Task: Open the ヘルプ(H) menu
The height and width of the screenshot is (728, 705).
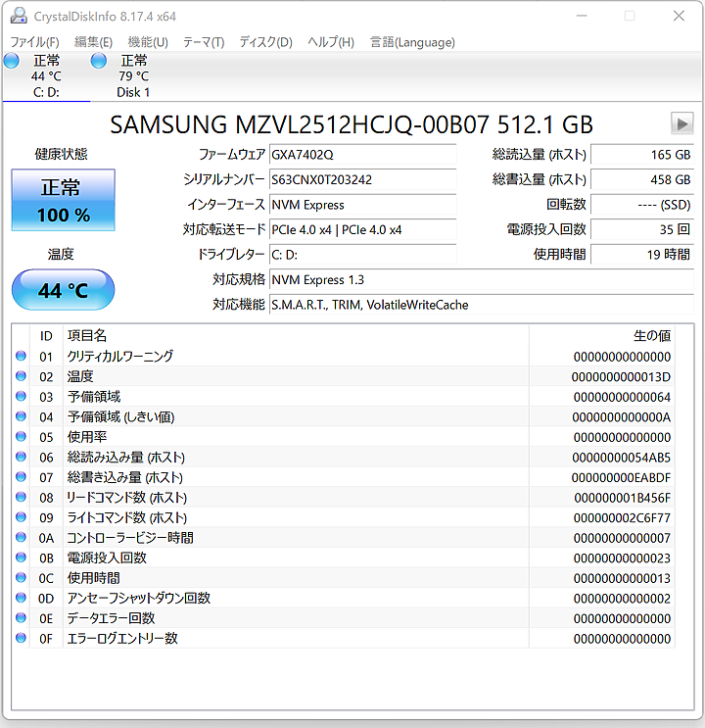Action: point(331,42)
